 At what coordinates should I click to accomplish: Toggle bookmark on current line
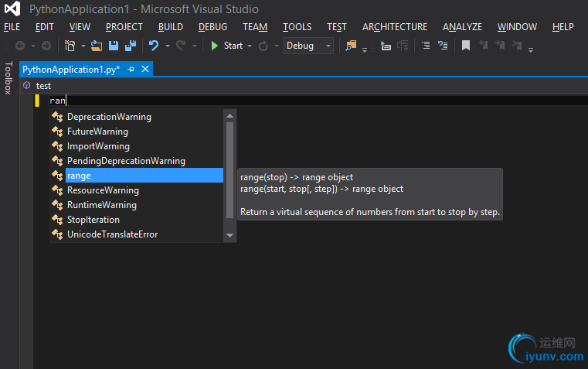point(466,46)
